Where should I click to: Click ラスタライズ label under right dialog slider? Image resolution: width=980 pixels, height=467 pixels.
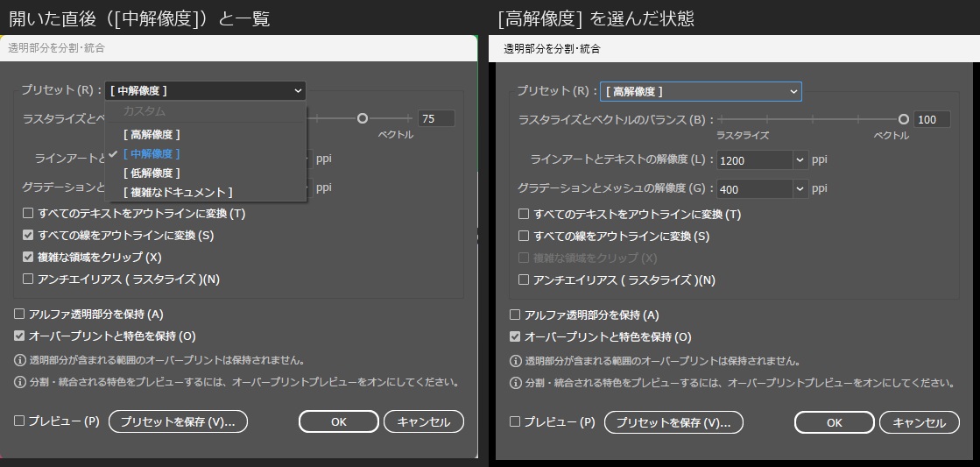743,135
